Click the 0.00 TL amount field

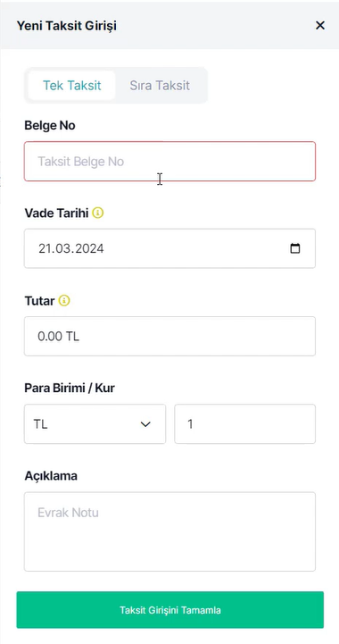coord(169,337)
